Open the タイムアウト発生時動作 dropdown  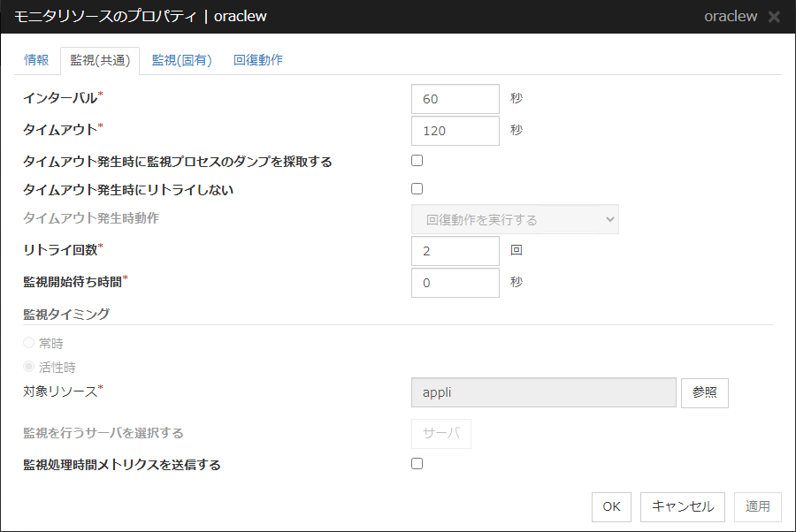[x=515, y=220]
